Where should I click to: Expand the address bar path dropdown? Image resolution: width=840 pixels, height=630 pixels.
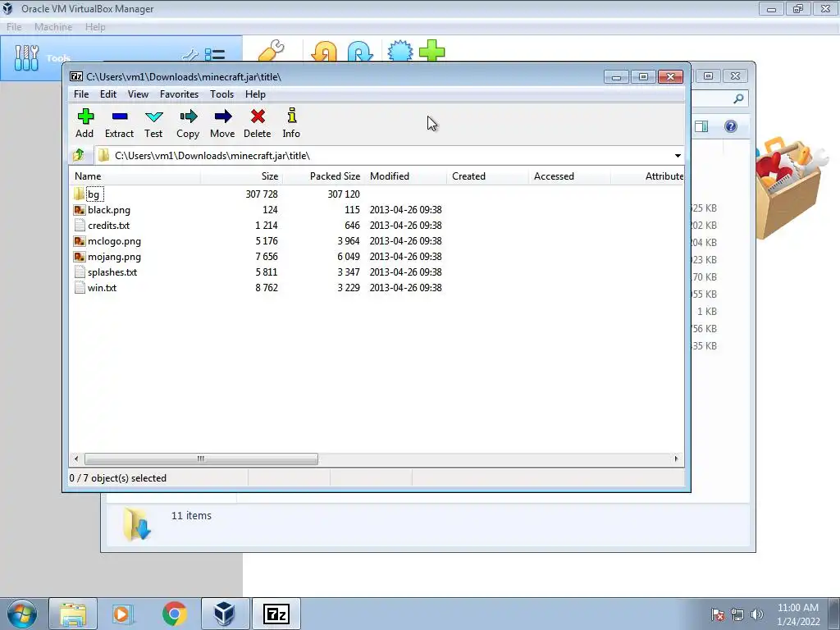[678, 156]
